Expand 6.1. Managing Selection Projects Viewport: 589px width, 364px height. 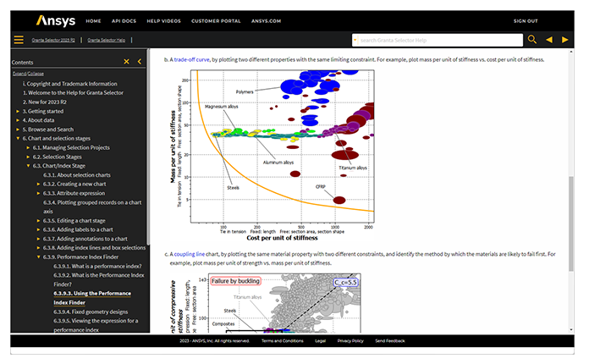(28, 147)
